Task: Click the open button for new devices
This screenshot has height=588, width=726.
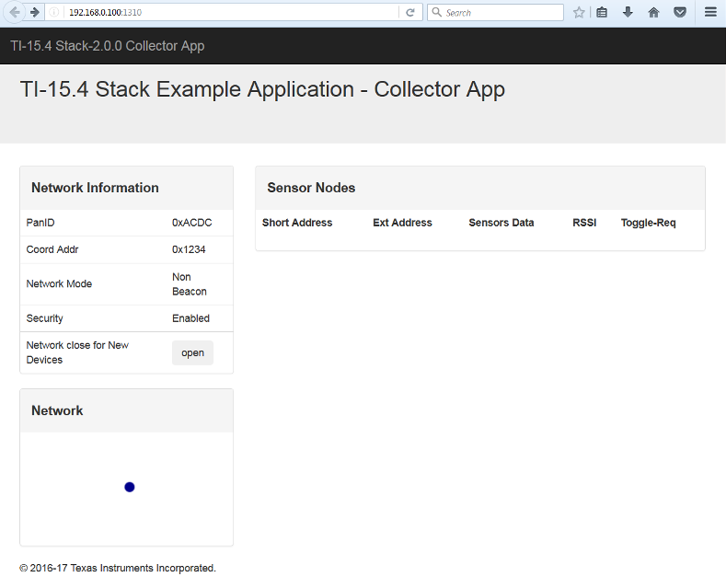Action: pos(192,352)
